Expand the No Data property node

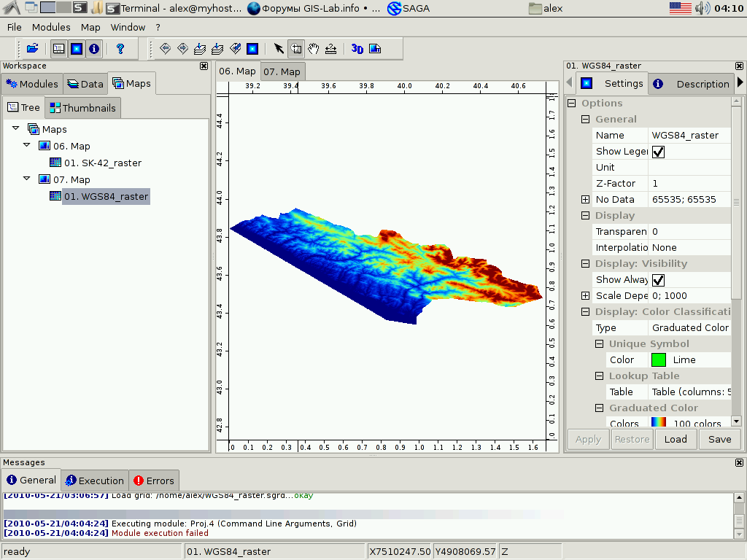point(585,200)
